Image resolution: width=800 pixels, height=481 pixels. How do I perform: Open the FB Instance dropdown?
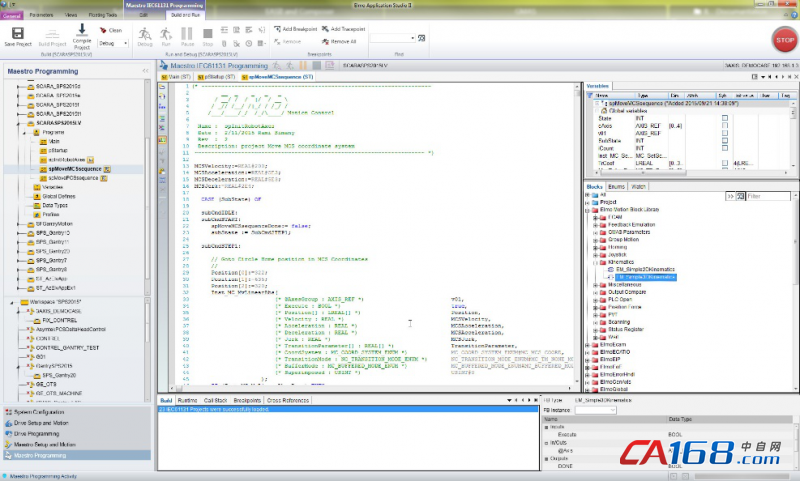click(x=613, y=410)
